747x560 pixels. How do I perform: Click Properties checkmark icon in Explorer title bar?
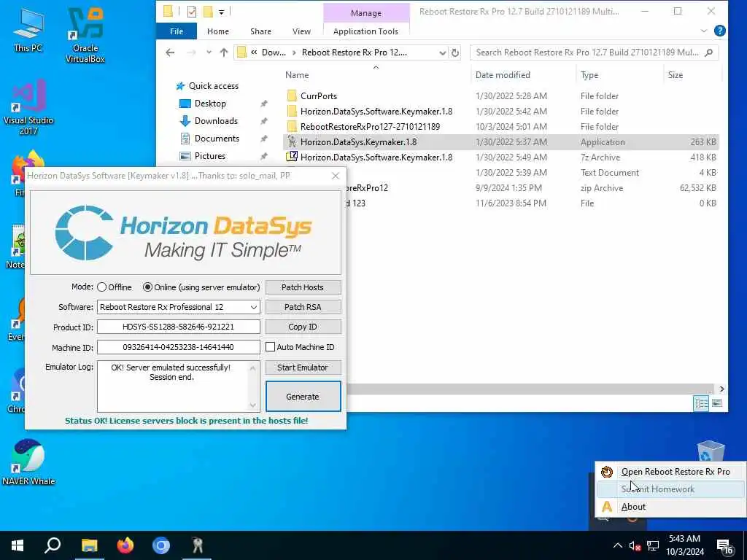[192, 12]
